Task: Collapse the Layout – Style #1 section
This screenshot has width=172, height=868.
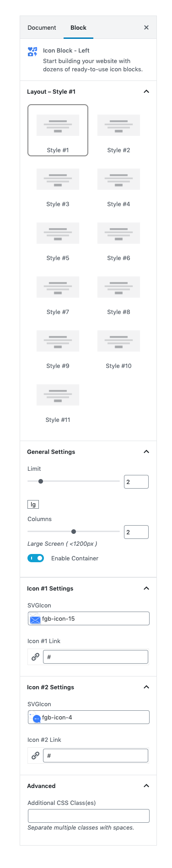Action: point(146,91)
